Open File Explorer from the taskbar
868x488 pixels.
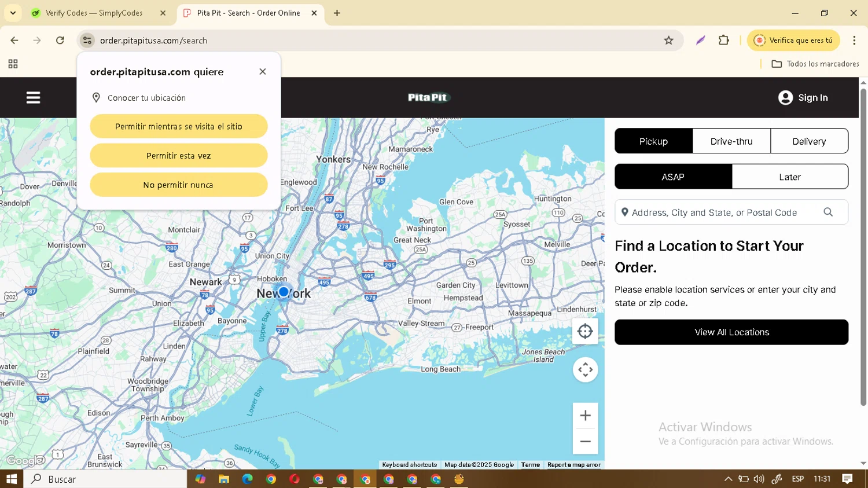pos(224,479)
